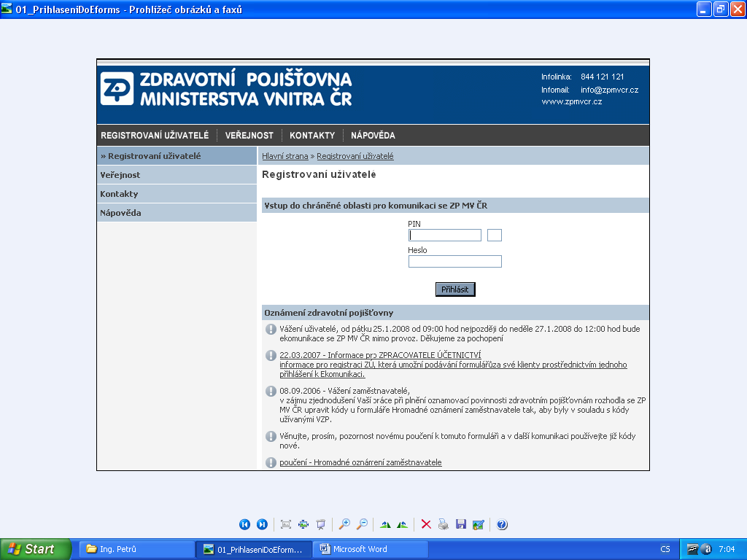
Task: Go to the previous image
Action: click(244, 524)
